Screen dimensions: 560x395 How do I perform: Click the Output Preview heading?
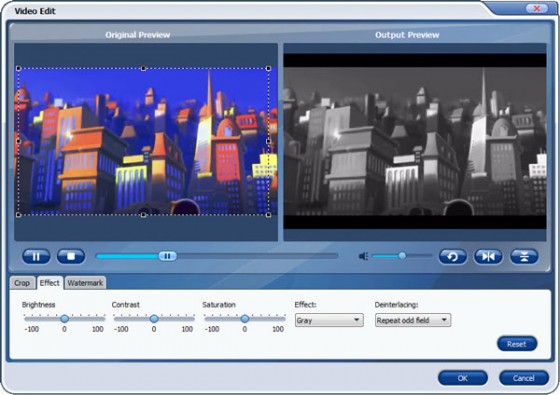[x=407, y=35]
